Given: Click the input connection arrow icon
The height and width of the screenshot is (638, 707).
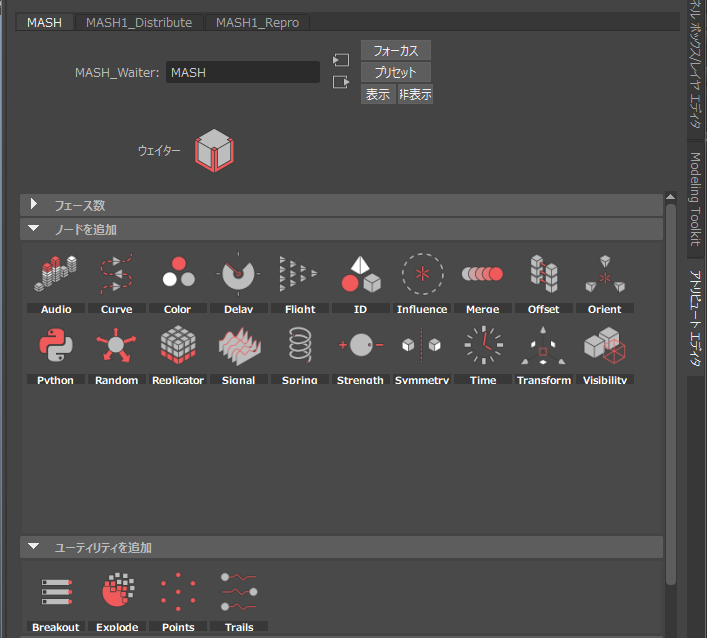Looking at the screenshot, I should pyautogui.click(x=341, y=60).
